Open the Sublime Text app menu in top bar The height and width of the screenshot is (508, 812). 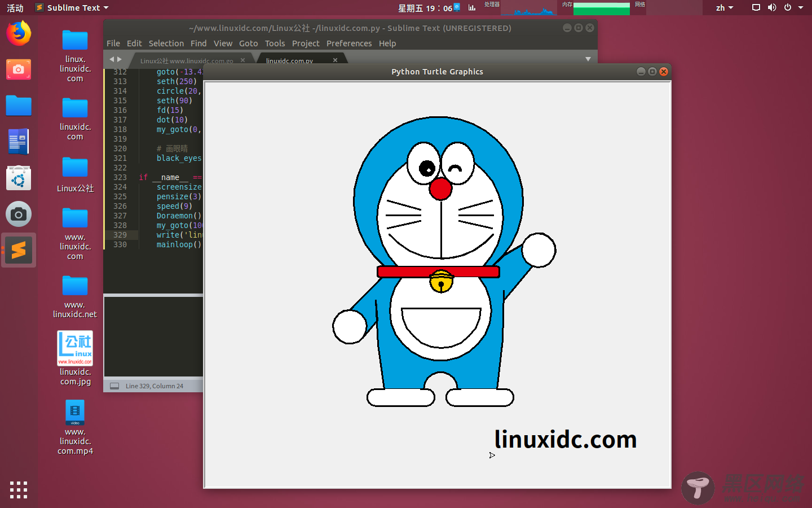pos(72,8)
